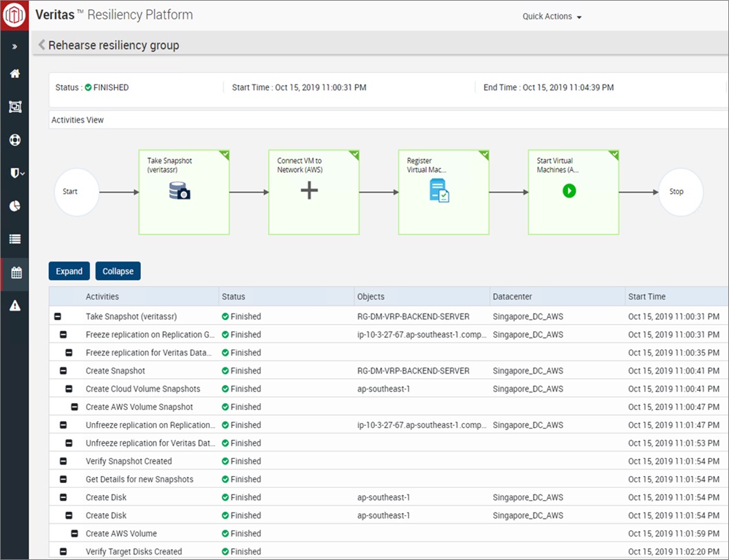Collapse the Create Snapshot row

pos(63,371)
